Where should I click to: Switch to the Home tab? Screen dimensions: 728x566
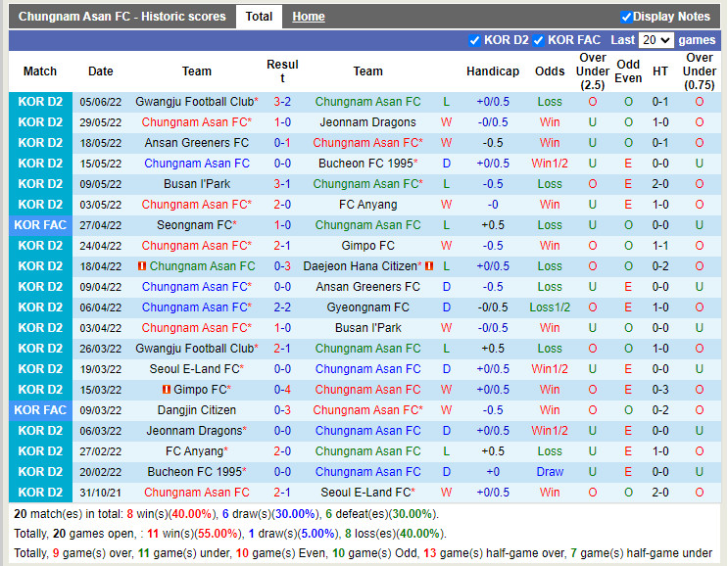tap(309, 17)
